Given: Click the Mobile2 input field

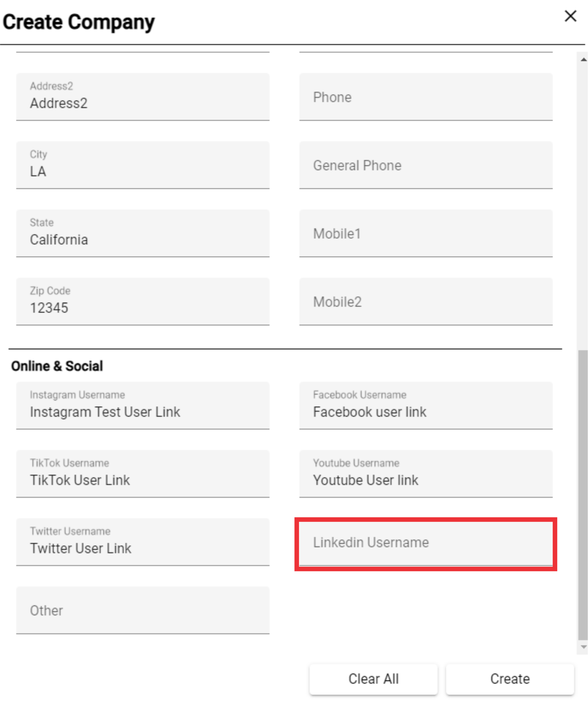Looking at the screenshot, I should [x=426, y=302].
